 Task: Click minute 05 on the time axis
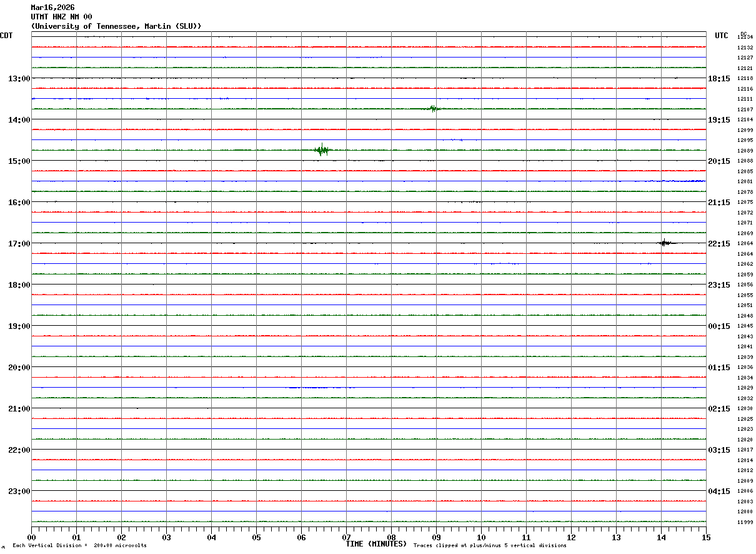pos(256,537)
